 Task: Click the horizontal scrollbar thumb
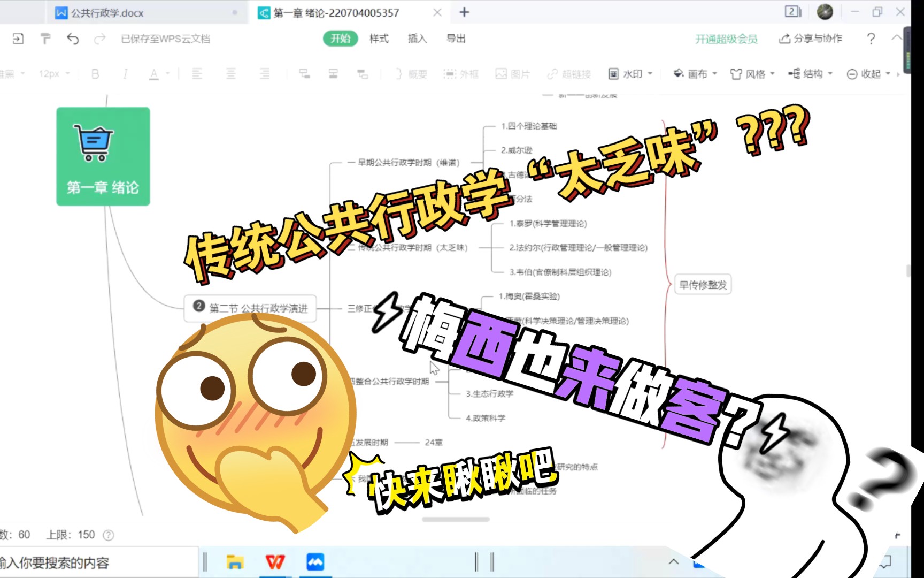coord(456,519)
